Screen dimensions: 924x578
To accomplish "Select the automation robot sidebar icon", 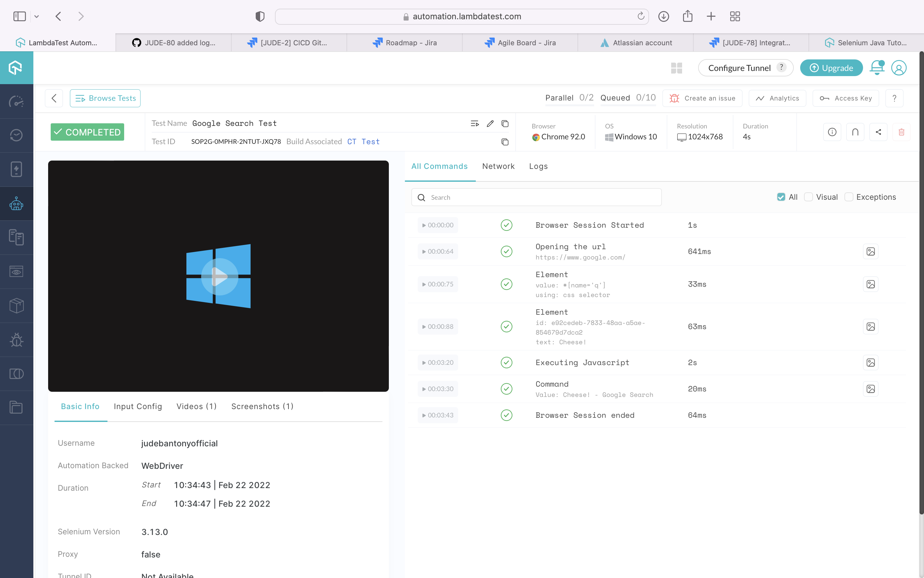I will pyautogui.click(x=16, y=203).
